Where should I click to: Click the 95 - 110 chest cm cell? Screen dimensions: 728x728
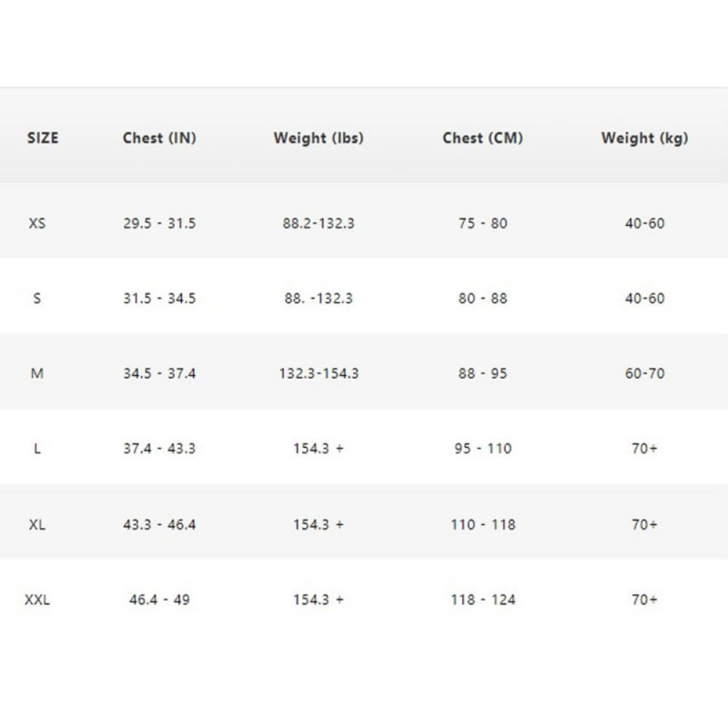[483, 448]
